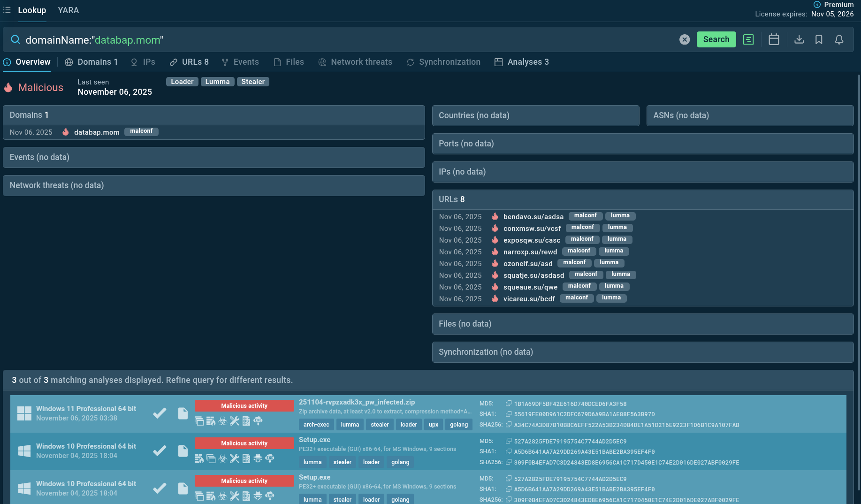Clear the search query with X icon
Screen dimensions: 861x504
click(x=685, y=39)
